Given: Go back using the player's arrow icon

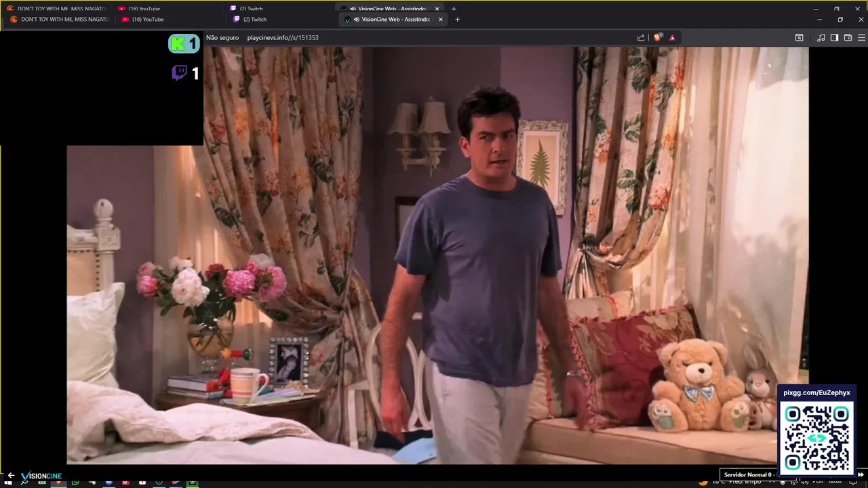Looking at the screenshot, I should tap(11, 476).
